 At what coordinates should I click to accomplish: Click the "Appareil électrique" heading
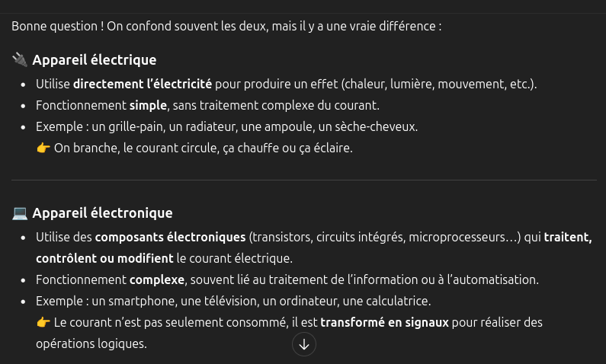point(94,60)
